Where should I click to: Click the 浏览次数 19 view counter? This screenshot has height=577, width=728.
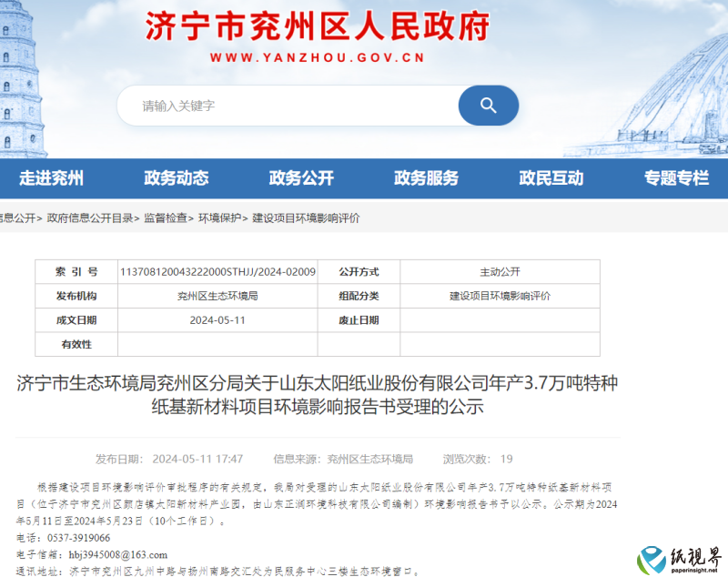tap(478, 459)
